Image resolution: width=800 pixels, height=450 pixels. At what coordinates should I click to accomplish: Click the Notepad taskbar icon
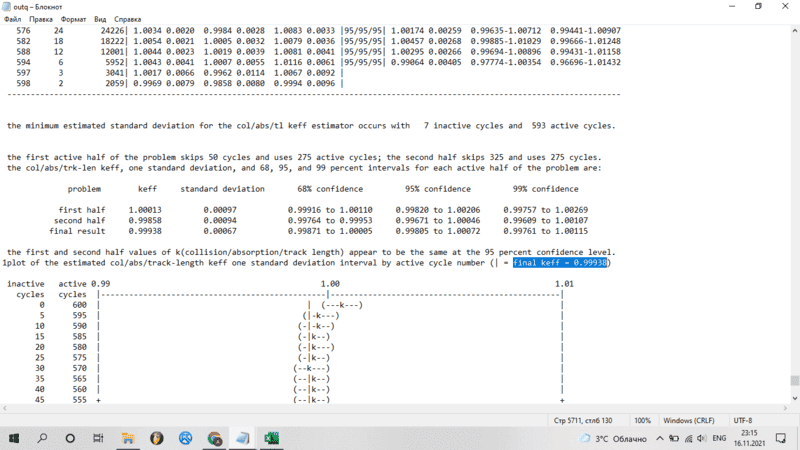[x=243, y=438]
